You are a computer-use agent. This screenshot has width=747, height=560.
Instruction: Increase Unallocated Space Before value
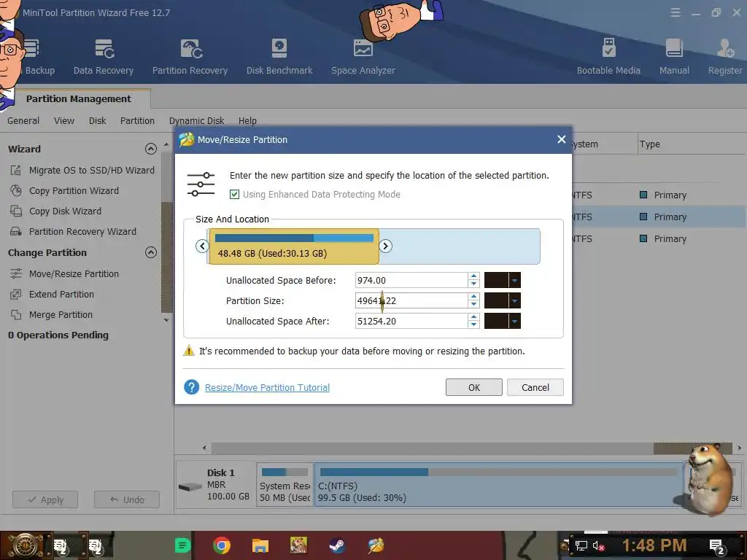[x=473, y=276]
